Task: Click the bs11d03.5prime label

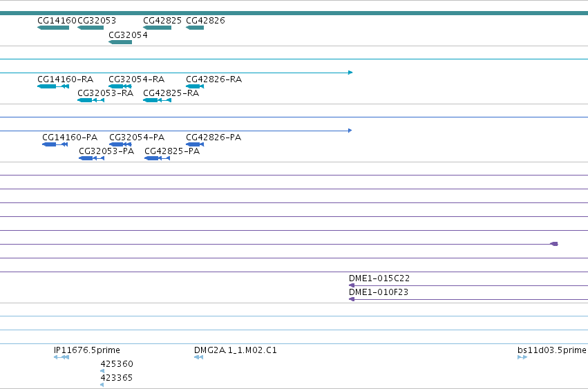Action: coord(552,350)
